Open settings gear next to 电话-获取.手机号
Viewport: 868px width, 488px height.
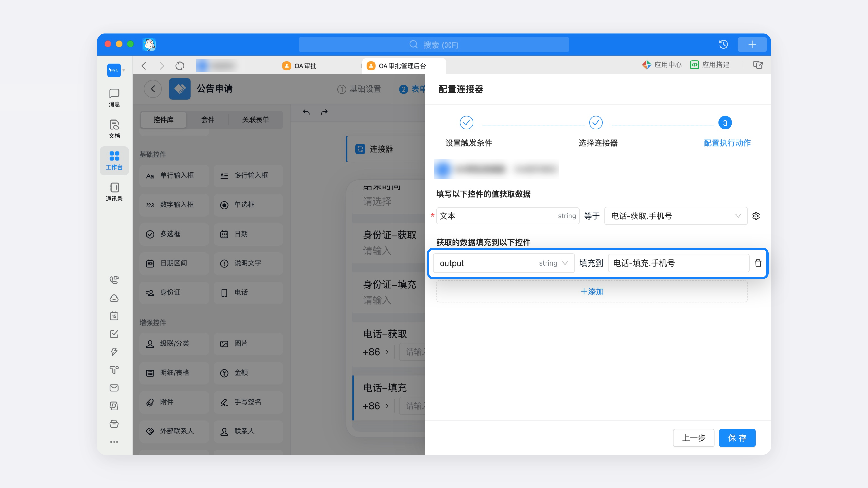pos(756,216)
